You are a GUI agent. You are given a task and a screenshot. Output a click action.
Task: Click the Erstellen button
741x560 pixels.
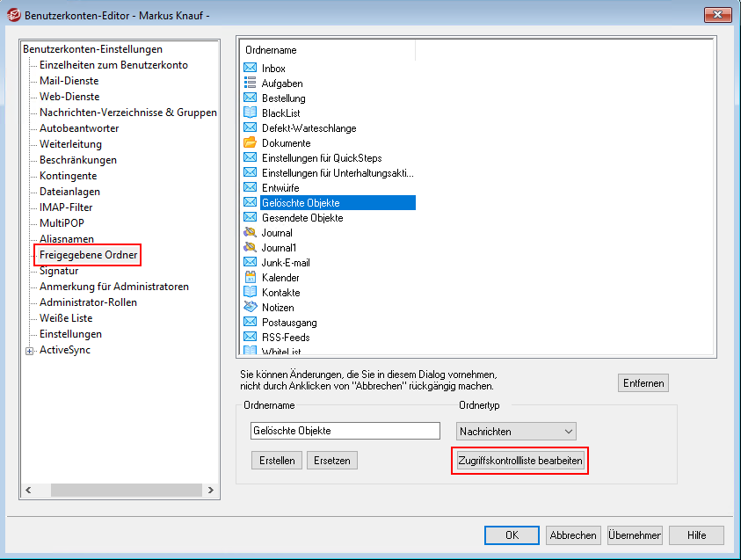277,461
